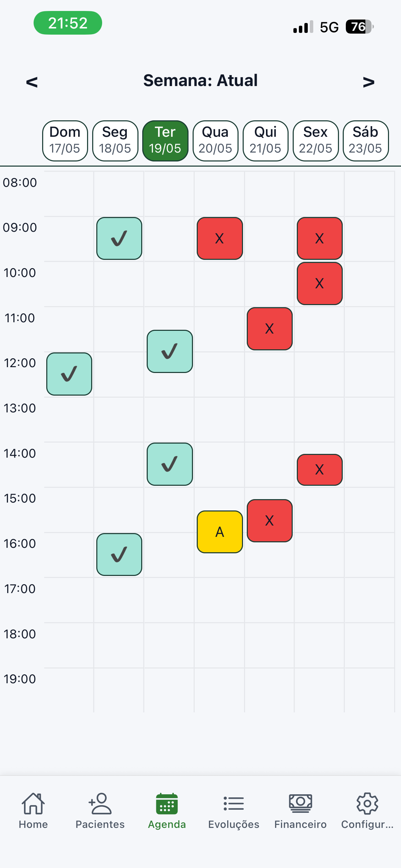Open cancelled X appointment on Qua at 09:00
This screenshot has width=401, height=868.
coord(220,238)
